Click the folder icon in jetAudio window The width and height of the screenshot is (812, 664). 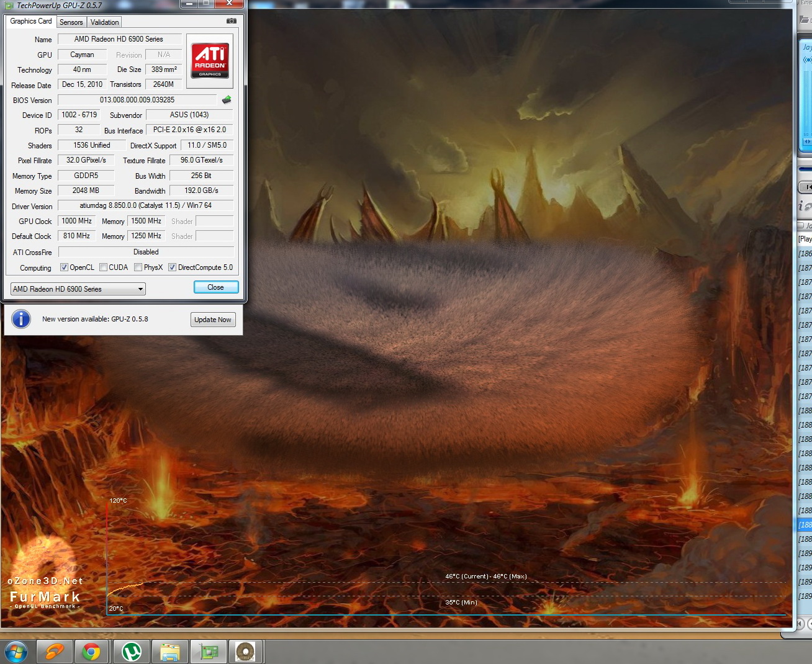click(x=805, y=20)
